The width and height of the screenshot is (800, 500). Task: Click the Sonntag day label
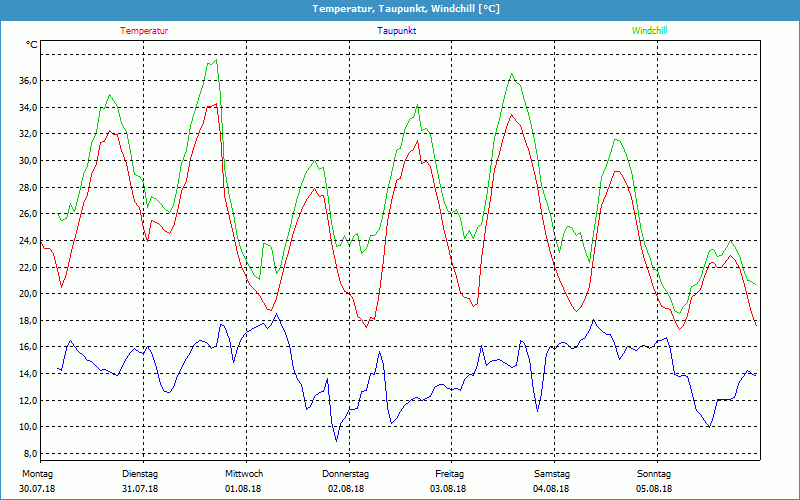click(654, 474)
